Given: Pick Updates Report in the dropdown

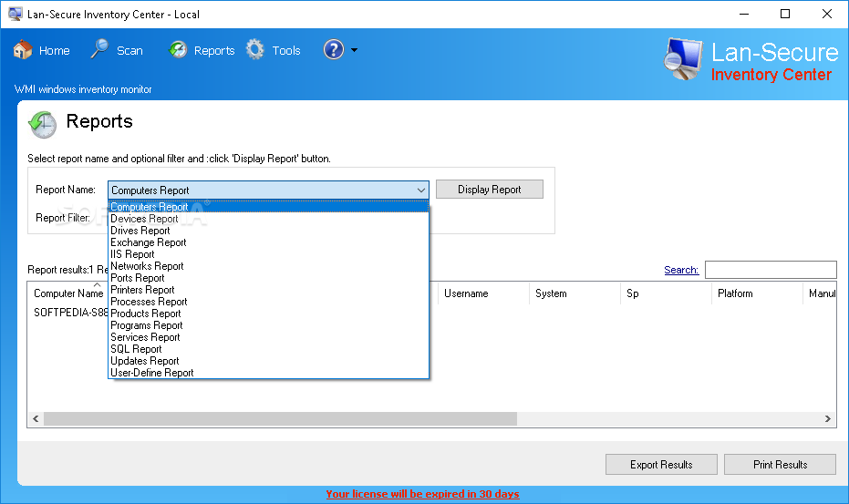Looking at the screenshot, I should point(268,361).
